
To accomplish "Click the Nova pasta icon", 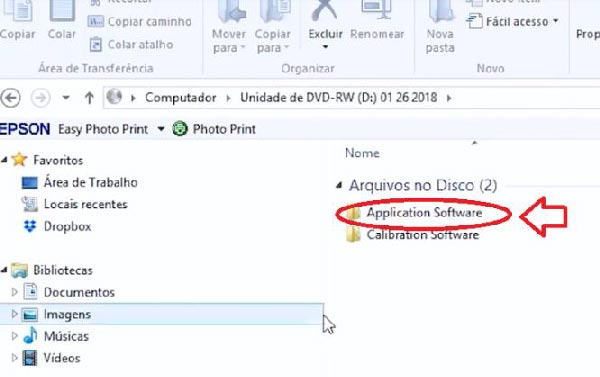I will pos(440,11).
